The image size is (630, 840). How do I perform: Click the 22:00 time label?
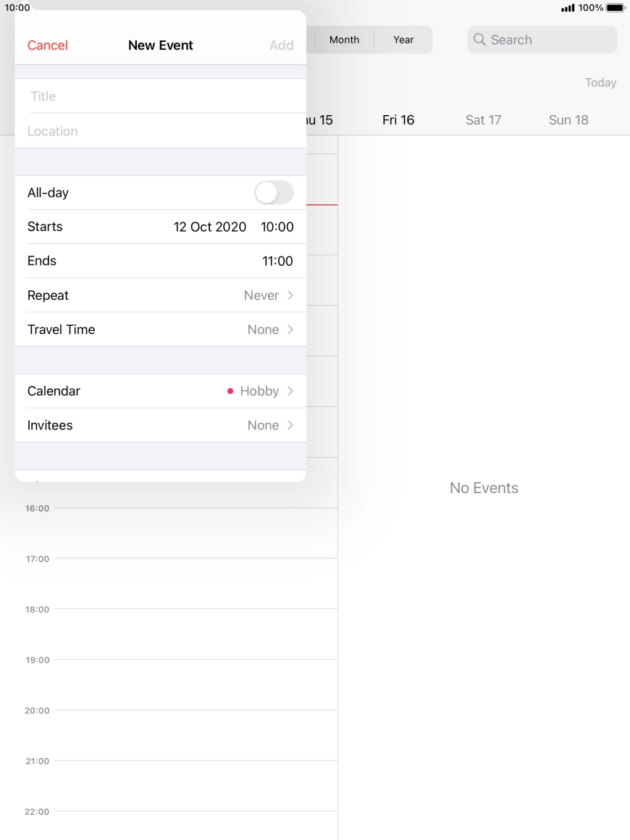(x=37, y=812)
